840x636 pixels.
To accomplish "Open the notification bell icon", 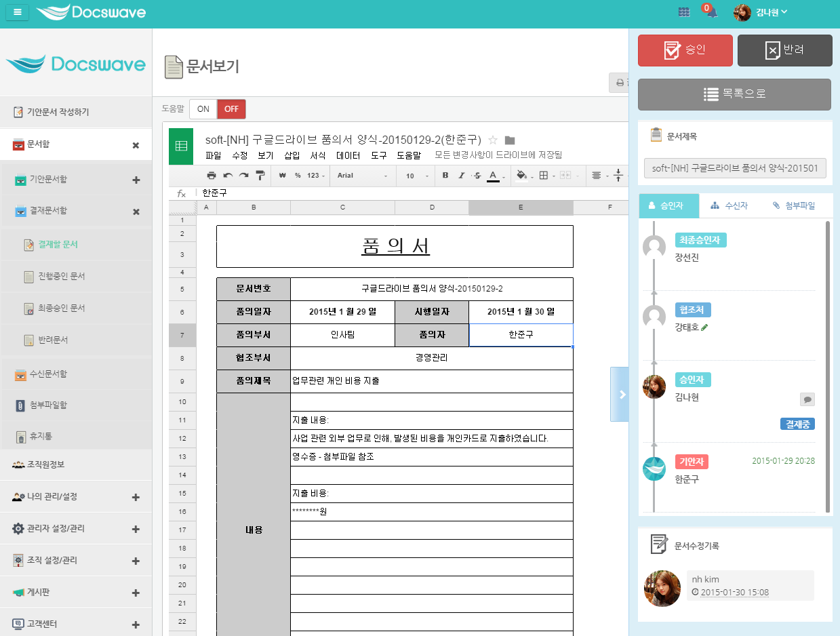I will pos(711,12).
